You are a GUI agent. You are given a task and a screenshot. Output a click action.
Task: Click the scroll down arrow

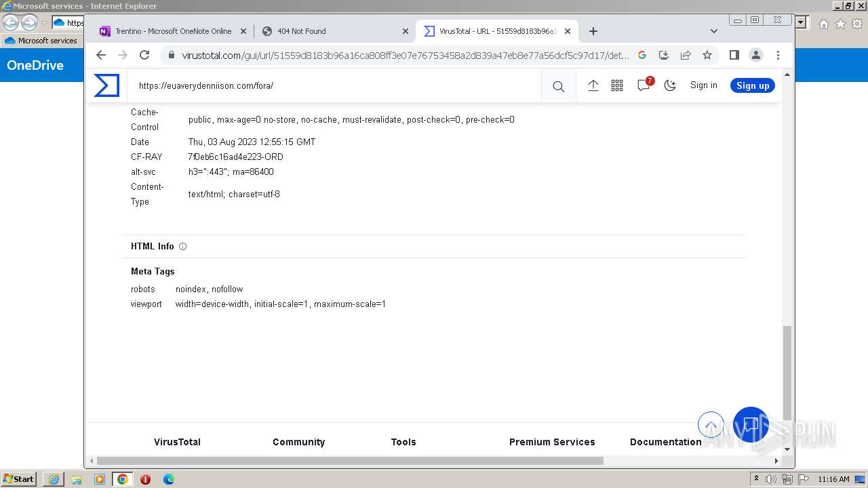tap(787, 449)
